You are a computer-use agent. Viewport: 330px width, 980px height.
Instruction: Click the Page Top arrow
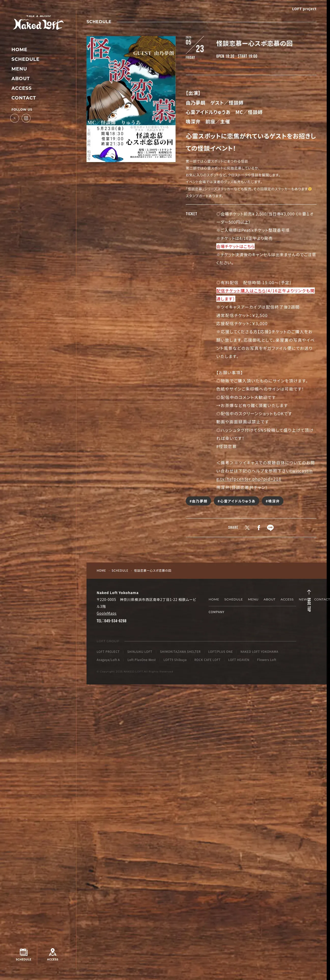(309, 601)
